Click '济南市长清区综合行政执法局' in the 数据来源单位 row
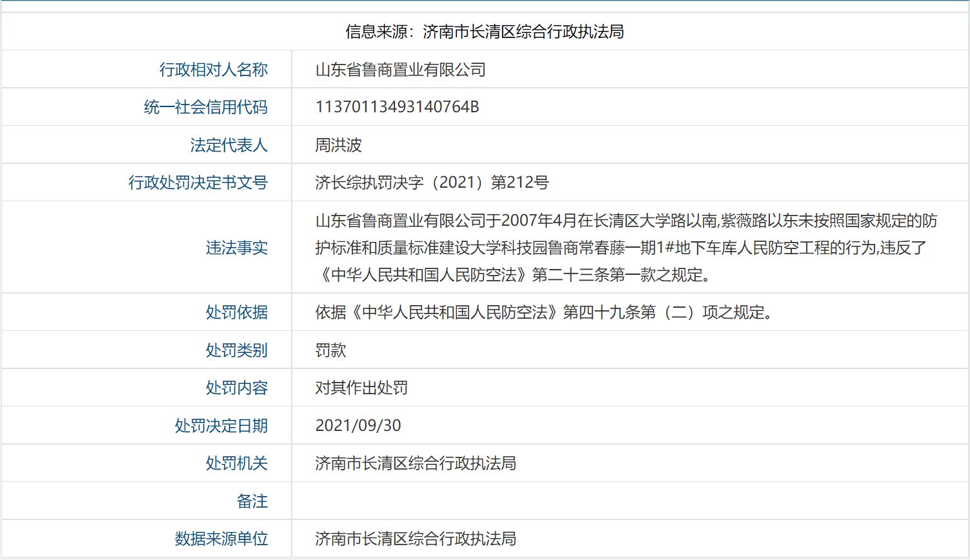970x560 pixels. point(416,539)
